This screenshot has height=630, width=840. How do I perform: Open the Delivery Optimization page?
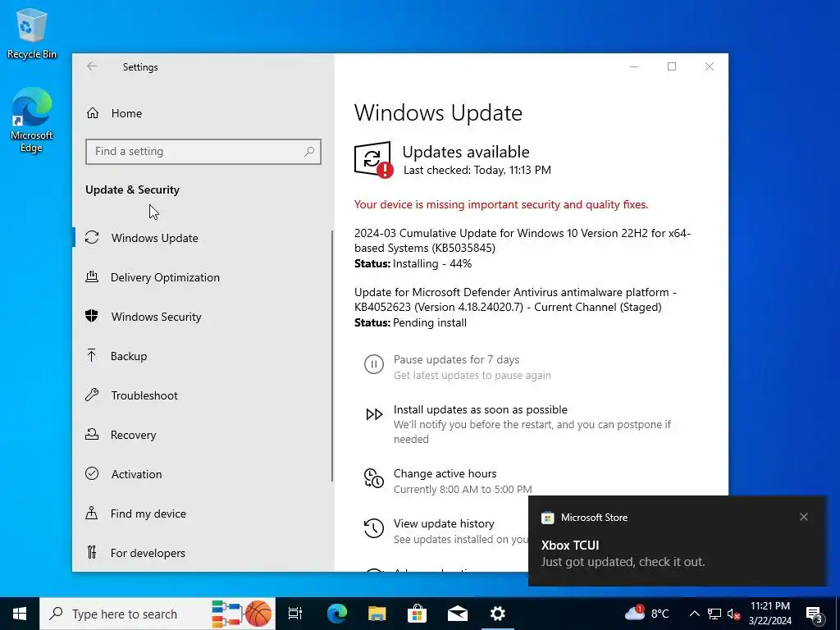(x=203, y=277)
